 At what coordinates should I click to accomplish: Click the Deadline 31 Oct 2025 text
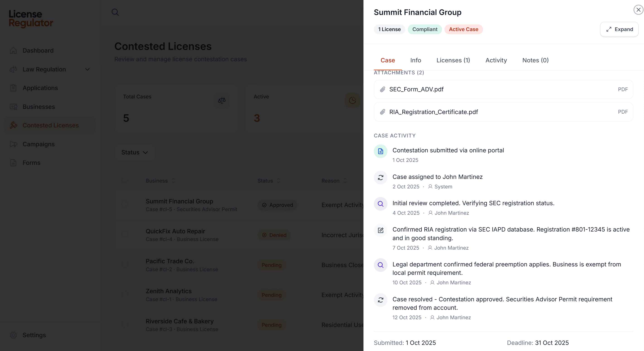pyautogui.click(x=538, y=343)
